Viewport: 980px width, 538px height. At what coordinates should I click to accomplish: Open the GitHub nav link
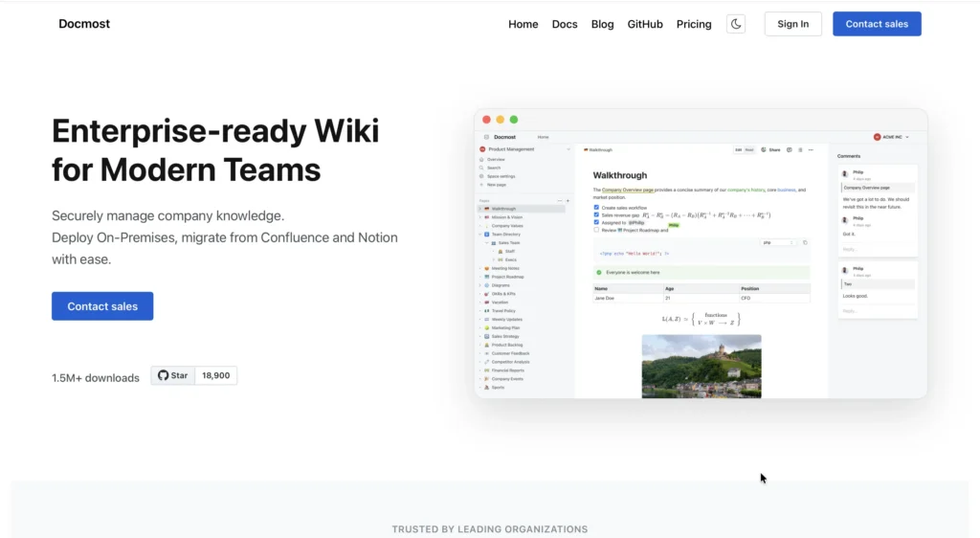point(645,24)
